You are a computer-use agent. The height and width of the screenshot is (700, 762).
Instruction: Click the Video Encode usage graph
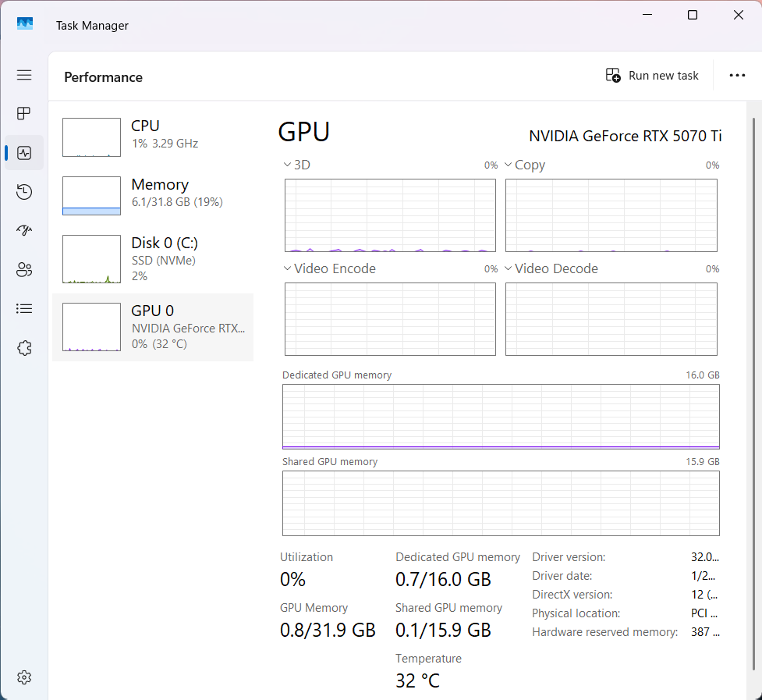point(390,319)
